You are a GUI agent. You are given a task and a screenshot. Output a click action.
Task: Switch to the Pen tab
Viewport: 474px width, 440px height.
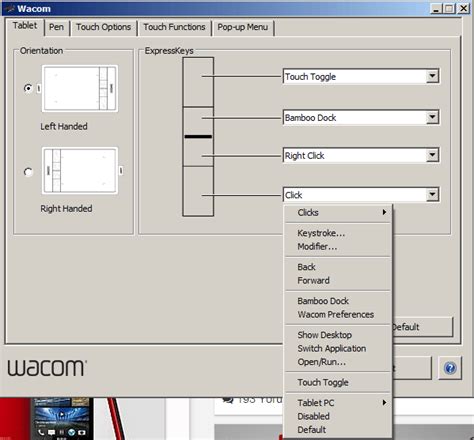[x=56, y=27]
